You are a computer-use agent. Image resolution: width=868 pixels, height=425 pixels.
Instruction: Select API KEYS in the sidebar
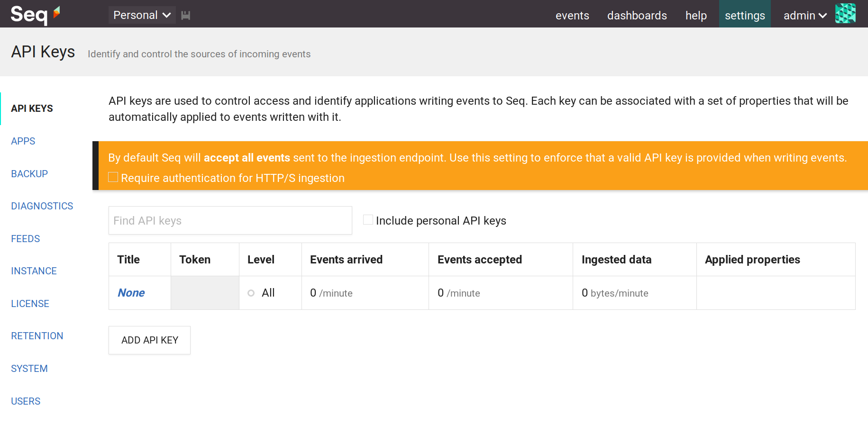[32, 109]
